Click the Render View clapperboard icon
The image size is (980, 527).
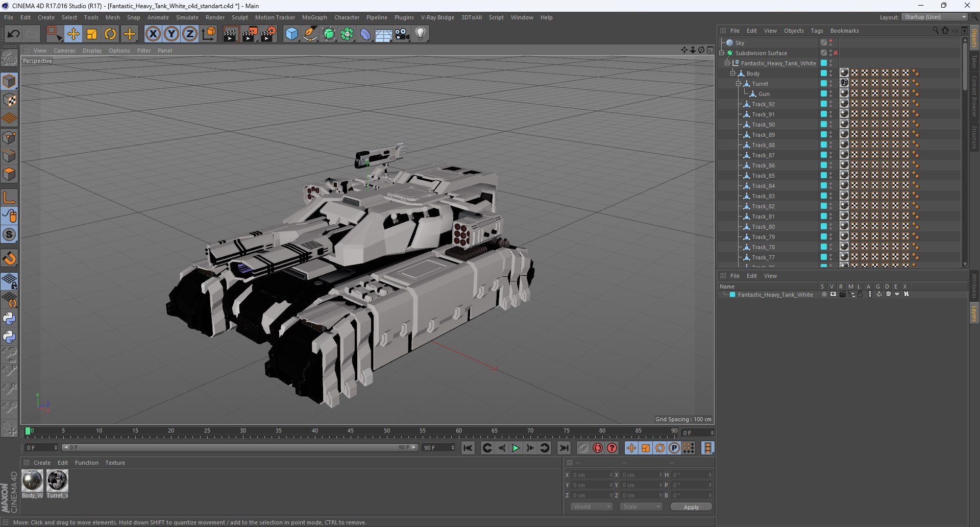(x=231, y=34)
